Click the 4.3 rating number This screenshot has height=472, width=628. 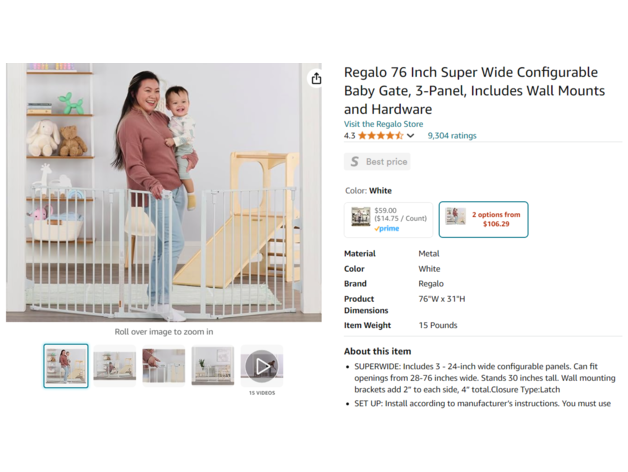(x=349, y=136)
